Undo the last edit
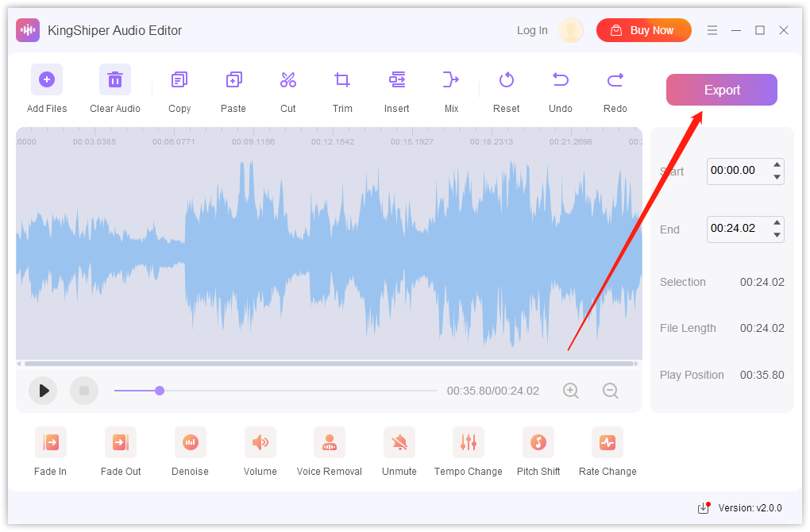Image resolution: width=810 pixels, height=532 pixels. coord(561,79)
